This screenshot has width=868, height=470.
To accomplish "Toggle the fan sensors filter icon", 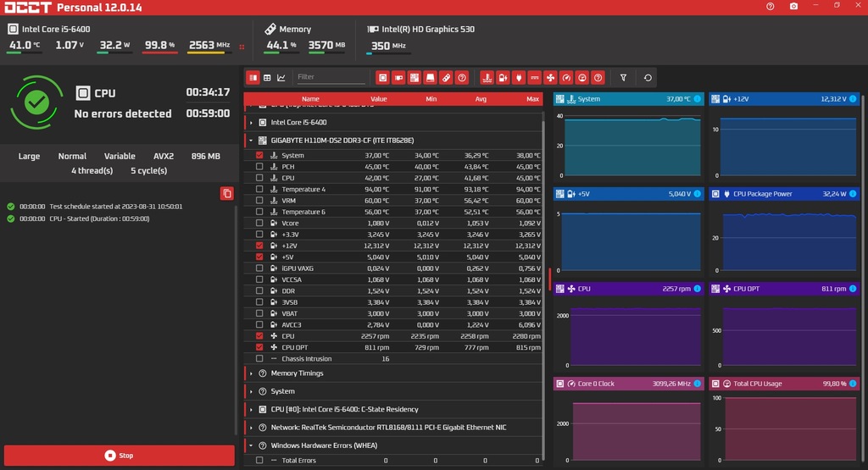I will pos(550,78).
